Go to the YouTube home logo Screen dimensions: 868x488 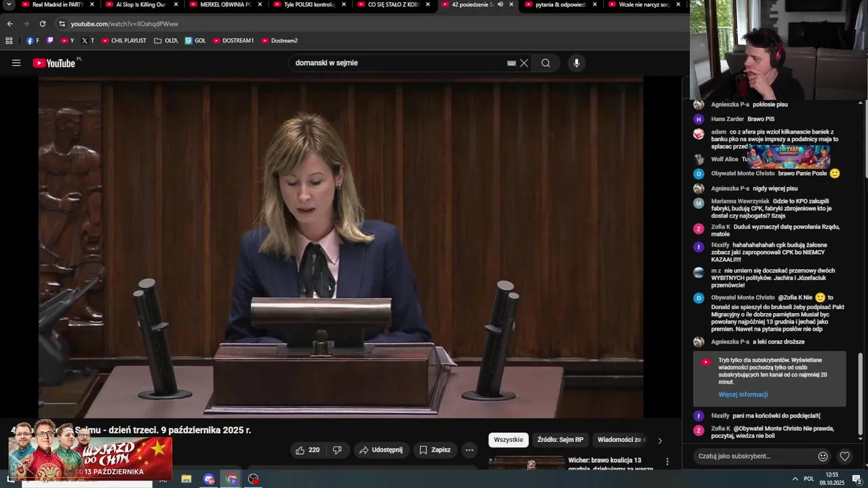pyautogui.click(x=54, y=63)
